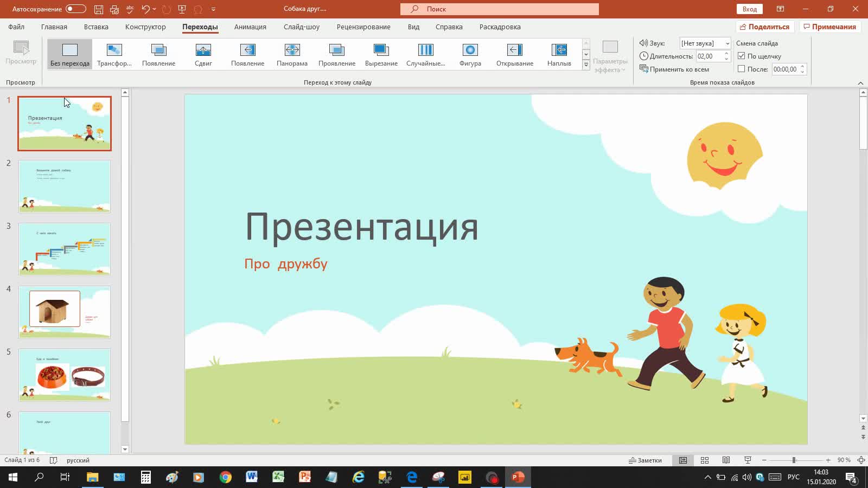The image size is (868, 488).
Task: Click Просмотр transition preview button
Action: pyautogui.click(x=21, y=53)
